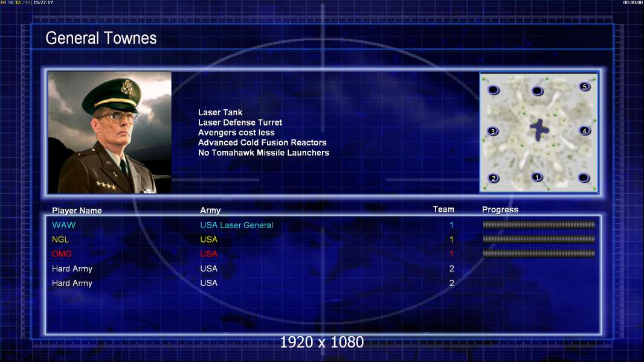Select player name "WAW"
This screenshot has height=362, width=644.
click(63, 225)
